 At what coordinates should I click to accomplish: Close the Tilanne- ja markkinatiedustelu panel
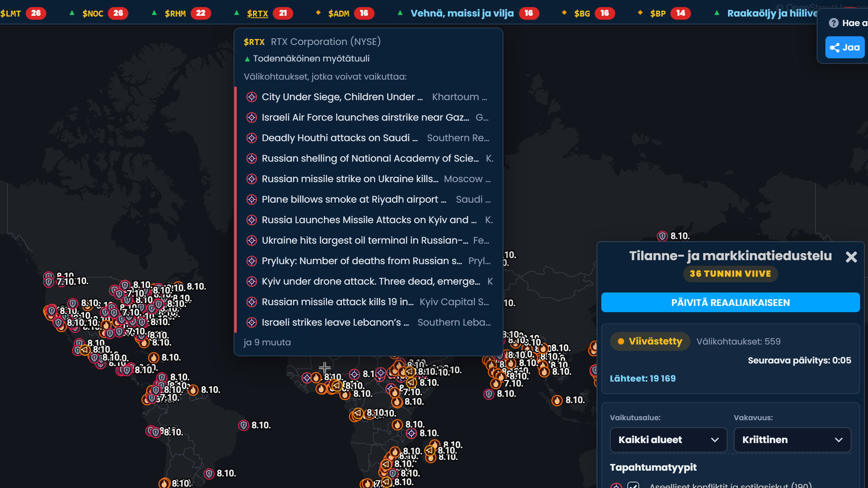(851, 257)
